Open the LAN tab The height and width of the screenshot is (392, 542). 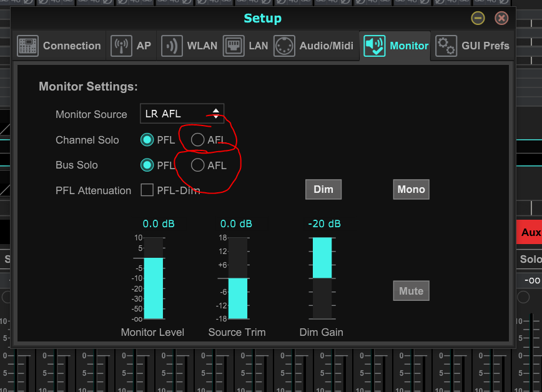coord(246,46)
